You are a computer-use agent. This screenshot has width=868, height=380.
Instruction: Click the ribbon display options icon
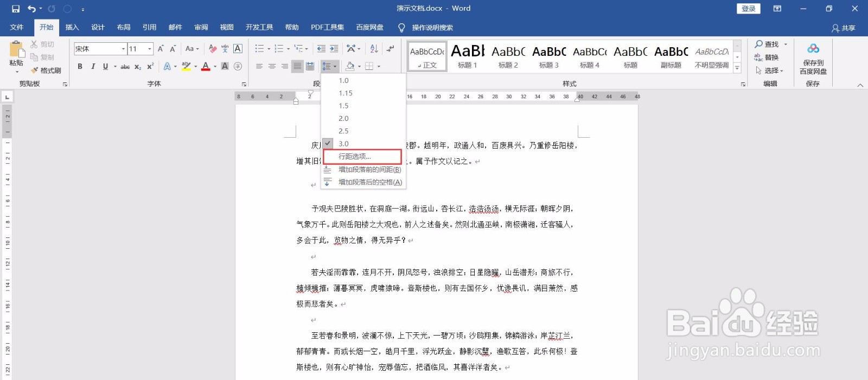(777, 9)
